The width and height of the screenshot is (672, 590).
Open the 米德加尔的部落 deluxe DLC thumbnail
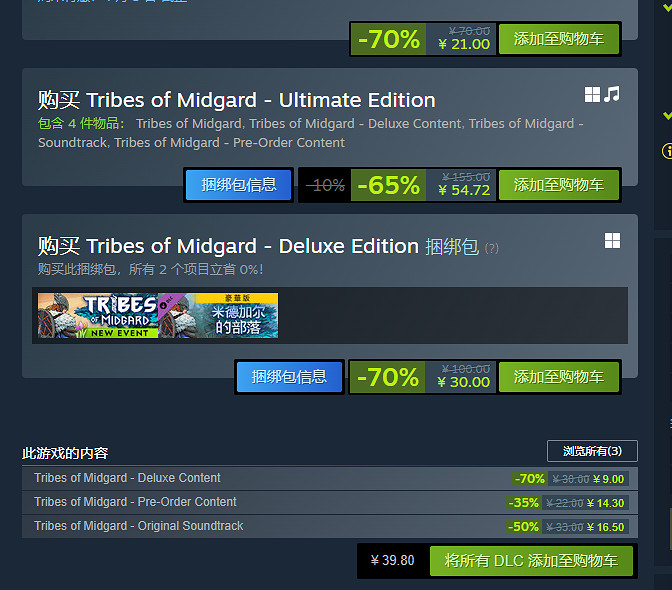[218, 315]
